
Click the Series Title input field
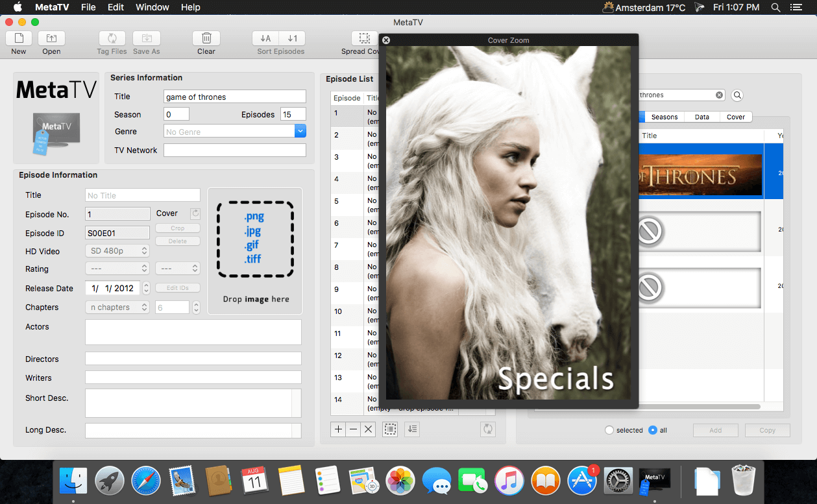(235, 97)
